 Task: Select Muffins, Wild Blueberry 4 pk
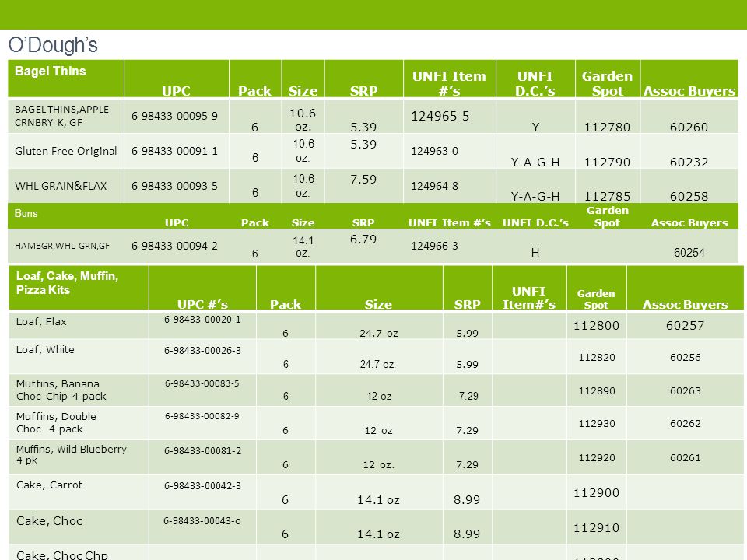point(72,454)
